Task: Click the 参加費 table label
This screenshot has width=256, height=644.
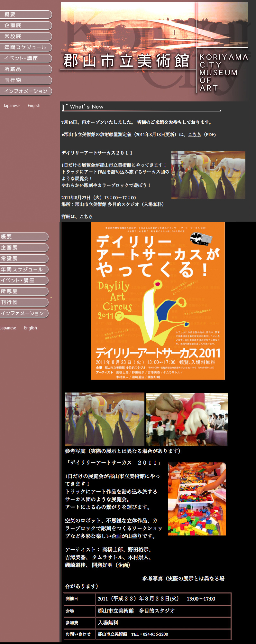Action: click(x=72, y=623)
